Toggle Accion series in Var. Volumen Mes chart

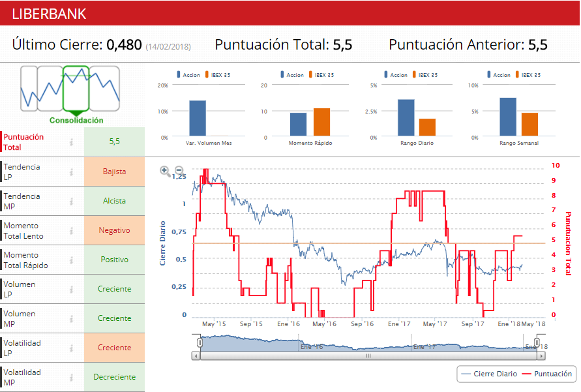[x=188, y=75]
